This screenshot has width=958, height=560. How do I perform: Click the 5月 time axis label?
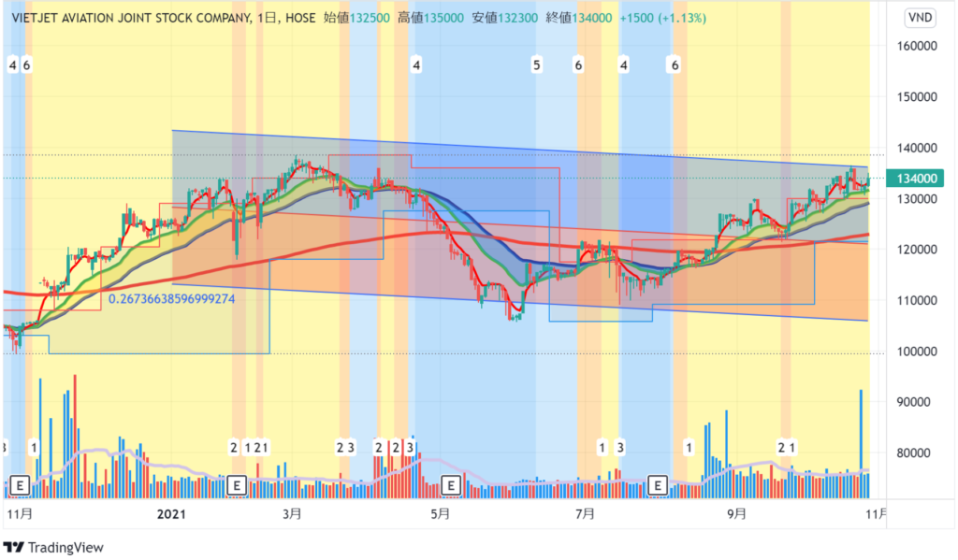[x=441, y=514]
